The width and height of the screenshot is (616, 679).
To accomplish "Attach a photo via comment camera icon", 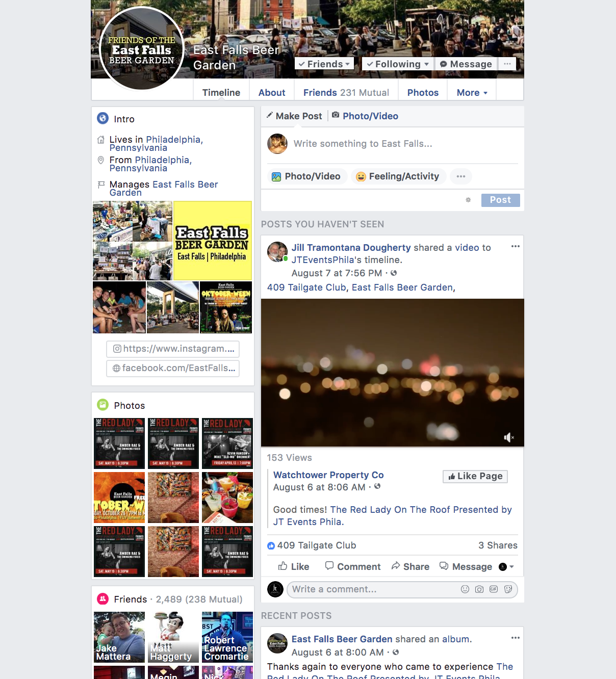I will coord(479,589).
